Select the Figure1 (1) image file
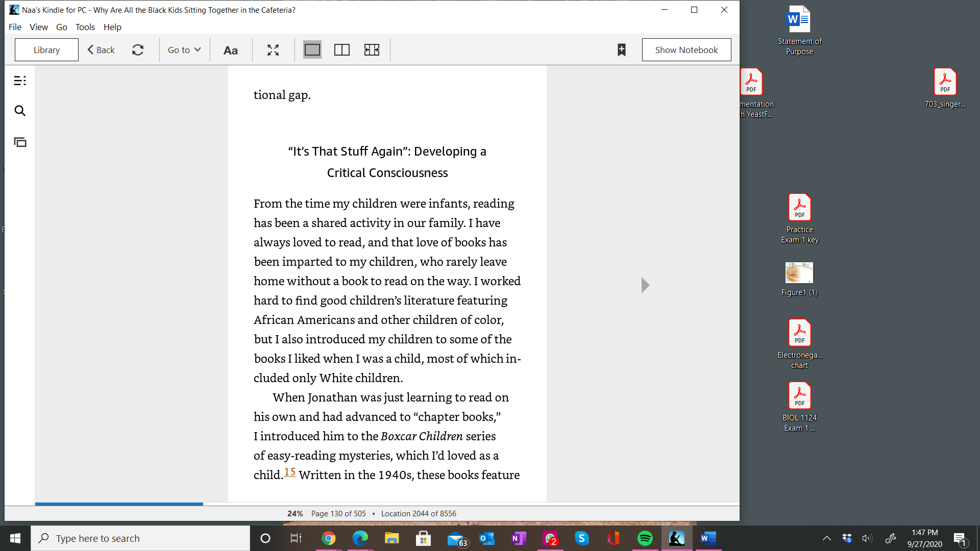980x551 pixels. (x=799, y=279)
